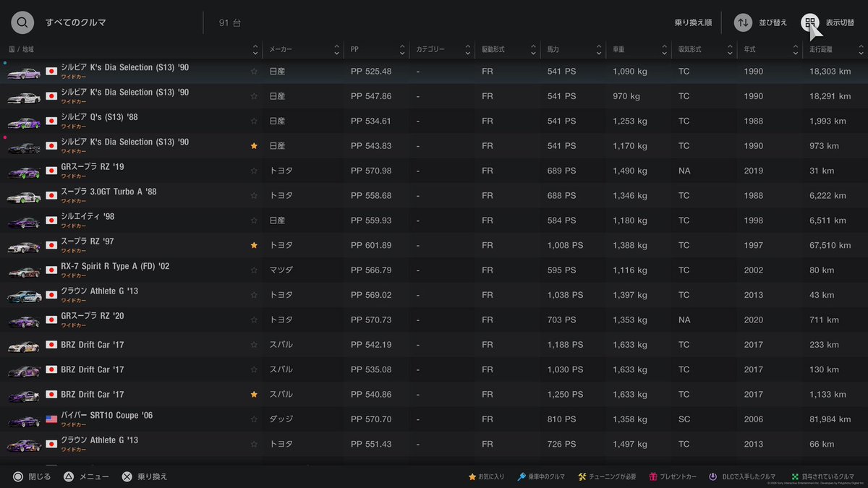This screenshot has height=488, width=868.
Task: Click the 貸与されているクルマ legend icon
Action: coord(796,476)
